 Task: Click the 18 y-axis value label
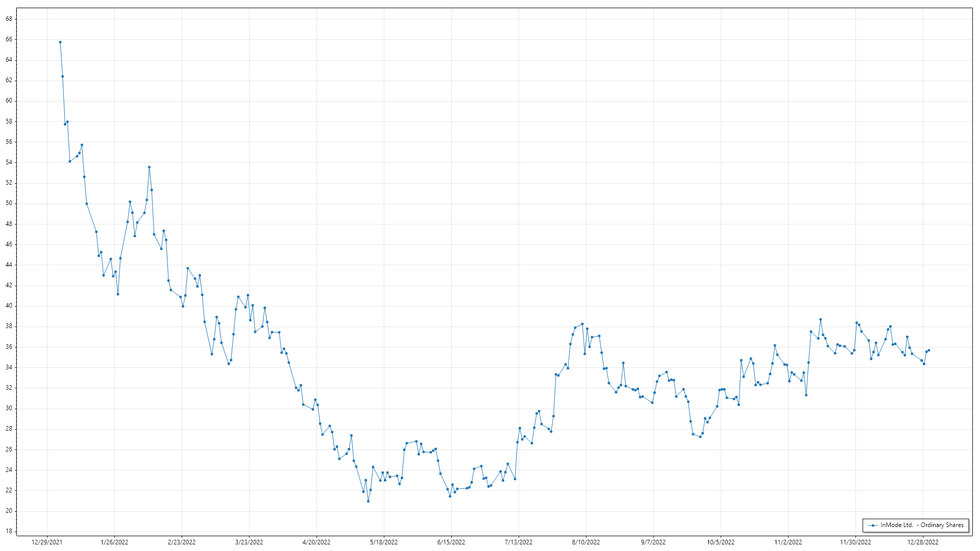9,531
